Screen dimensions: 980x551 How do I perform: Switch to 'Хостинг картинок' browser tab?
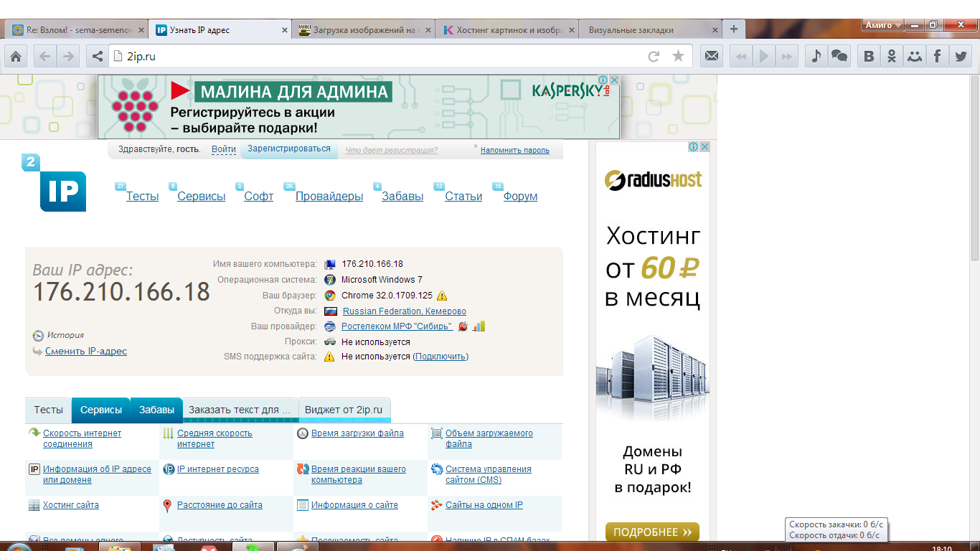click(x=506, y=30)
